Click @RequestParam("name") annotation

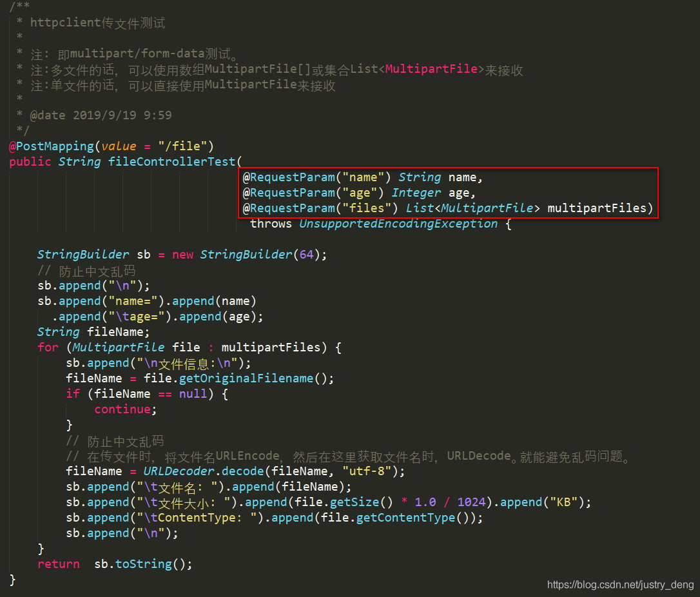pos(316,177)
